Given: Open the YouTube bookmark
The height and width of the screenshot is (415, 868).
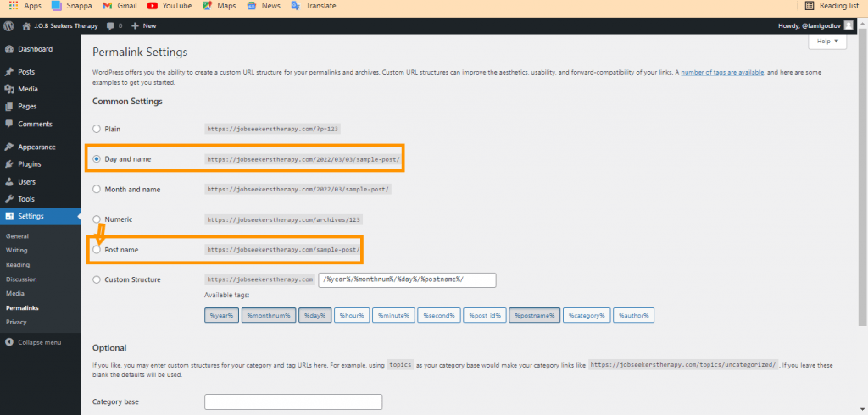Looking at the screenshot, I should coord(170,6).
